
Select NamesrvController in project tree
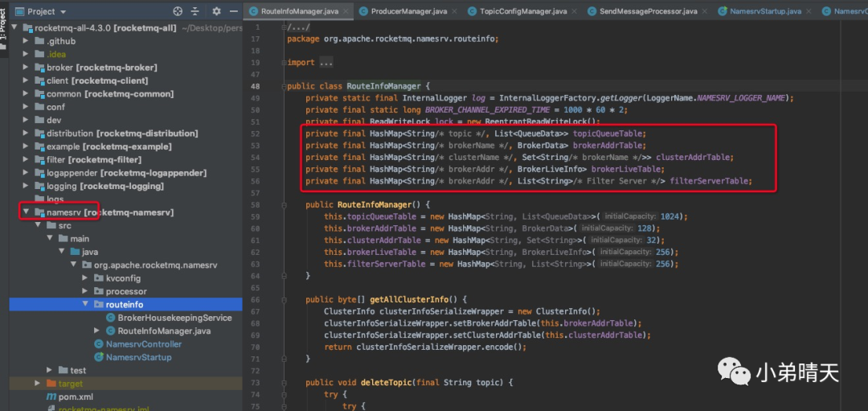pos(144,344)
